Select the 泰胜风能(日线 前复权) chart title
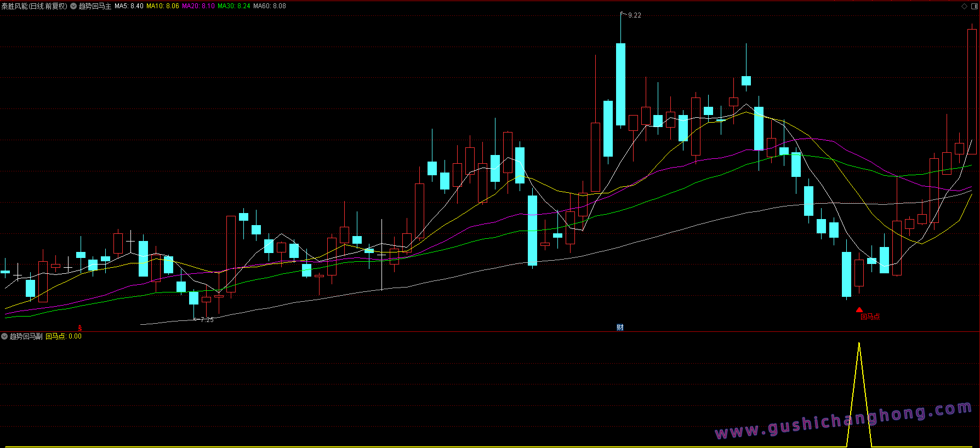Screen dimensions: 980x448 [x=34, y=6]
